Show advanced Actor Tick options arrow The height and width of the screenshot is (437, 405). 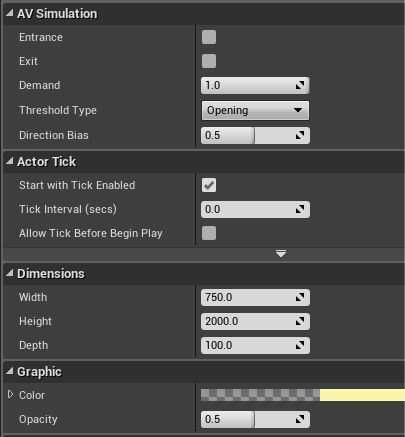281,254
